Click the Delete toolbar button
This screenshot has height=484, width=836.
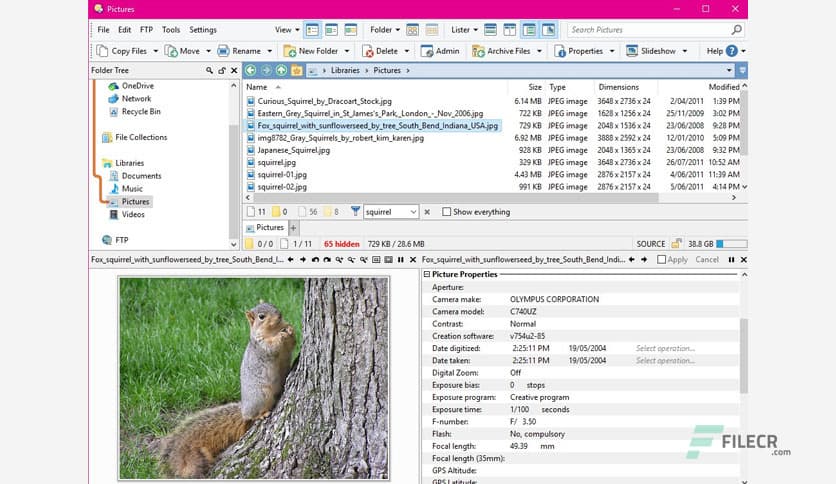click(380, 51)
